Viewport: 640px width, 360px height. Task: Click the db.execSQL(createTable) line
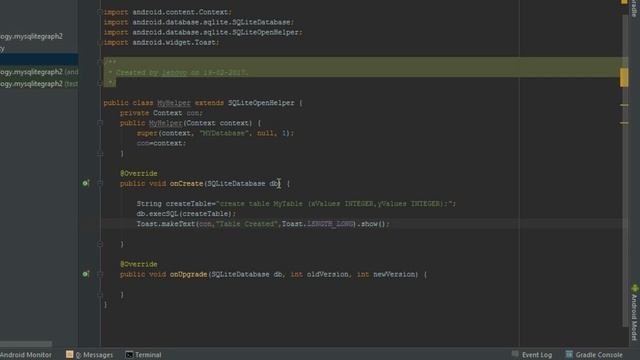click(186, 213)
